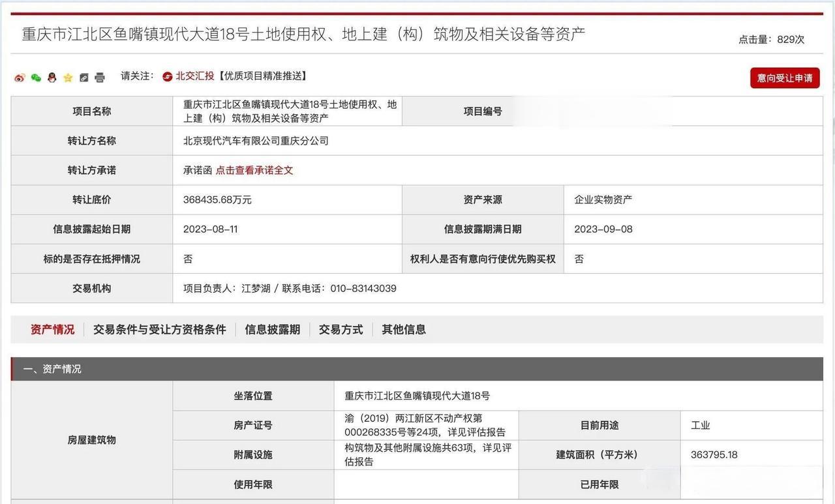This screenshot has height=504, width=835.
Task: Share the listing via QQ penguin icon
Action: (x=52, y=78)
